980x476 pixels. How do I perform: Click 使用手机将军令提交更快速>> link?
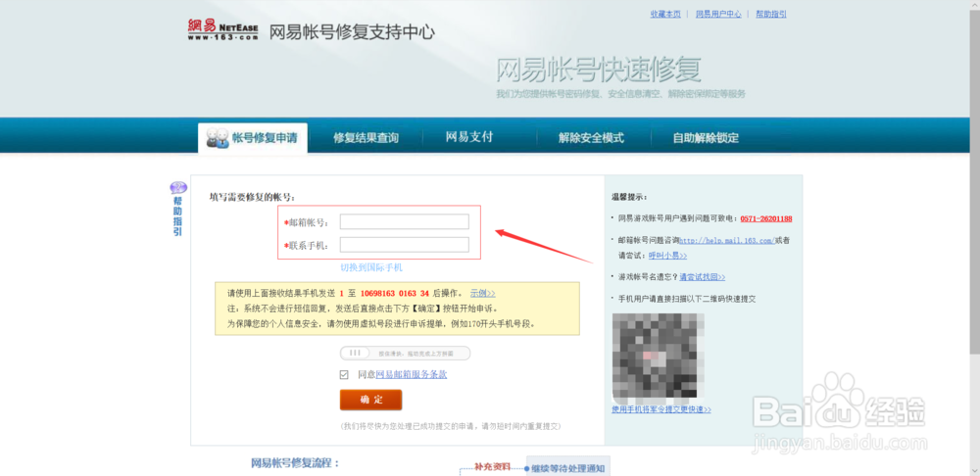(x=661, y=409)
